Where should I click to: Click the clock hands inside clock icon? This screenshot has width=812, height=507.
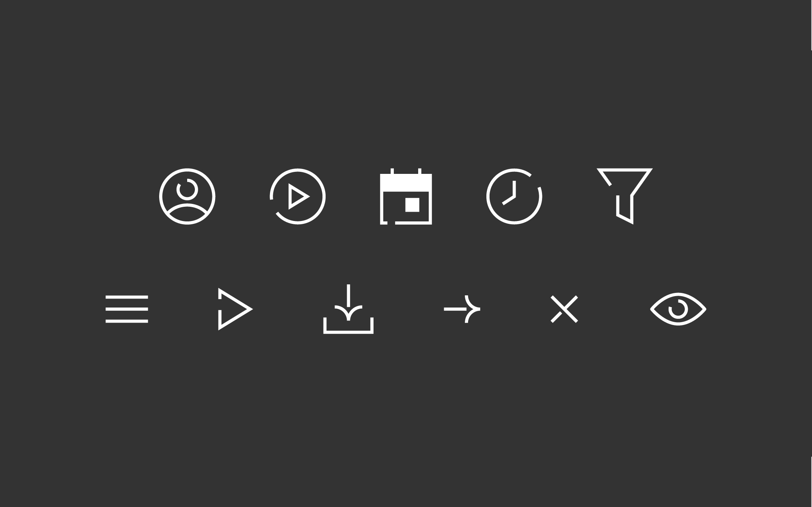click(510, 193)
